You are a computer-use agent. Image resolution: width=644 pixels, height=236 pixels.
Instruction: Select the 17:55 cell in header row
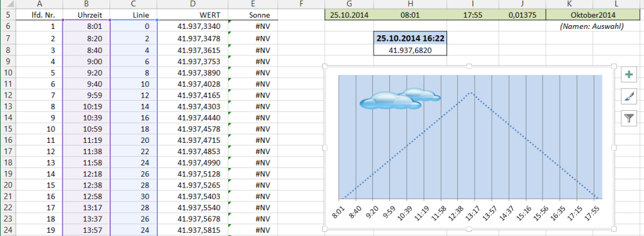(472, 15)
